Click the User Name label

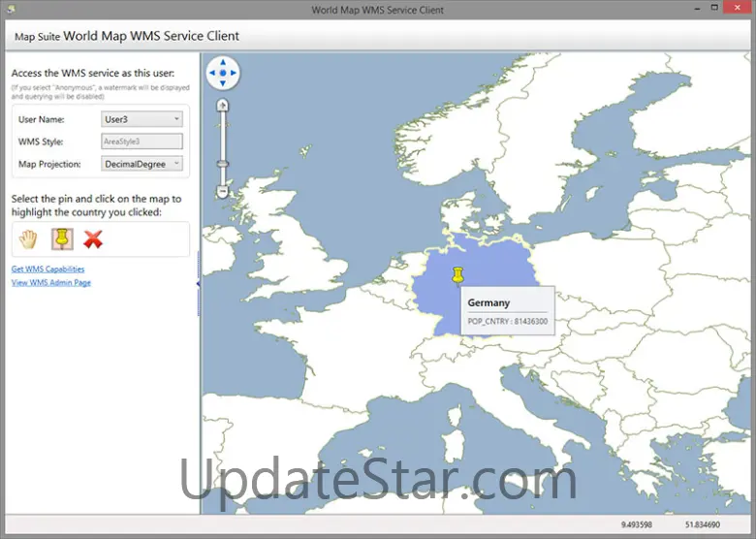pyautogui.click(x=41, y=119)
